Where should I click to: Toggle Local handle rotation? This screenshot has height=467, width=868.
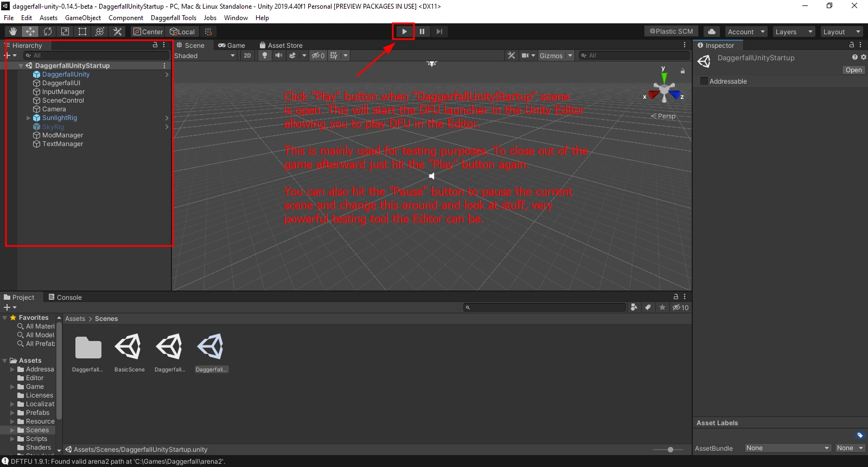tap(182, 31)
